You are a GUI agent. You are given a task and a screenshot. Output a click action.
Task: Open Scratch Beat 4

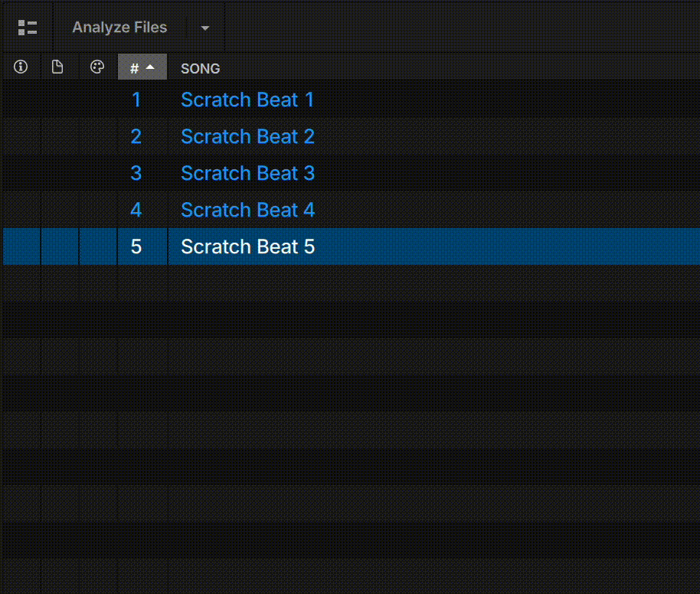[247, 210]
